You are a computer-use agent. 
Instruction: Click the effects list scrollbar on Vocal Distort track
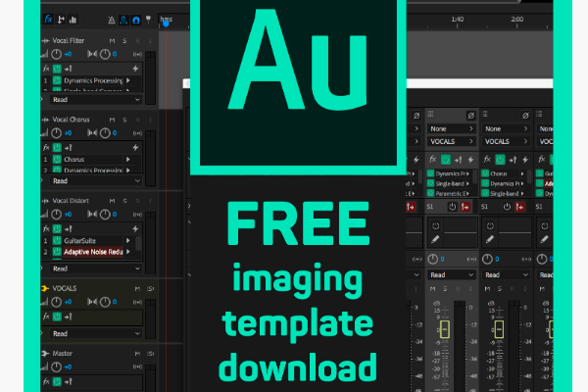click(138, 243)
